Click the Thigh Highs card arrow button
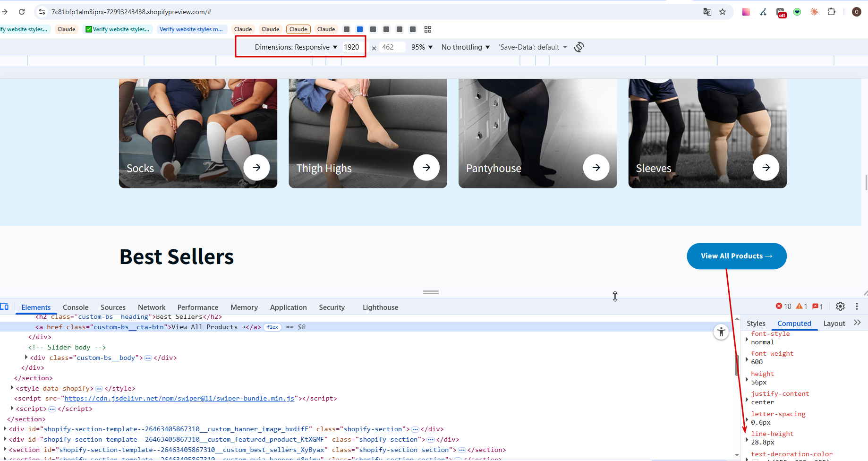The width and height of the screenshot is (868, 461). [x=426, y=167]
